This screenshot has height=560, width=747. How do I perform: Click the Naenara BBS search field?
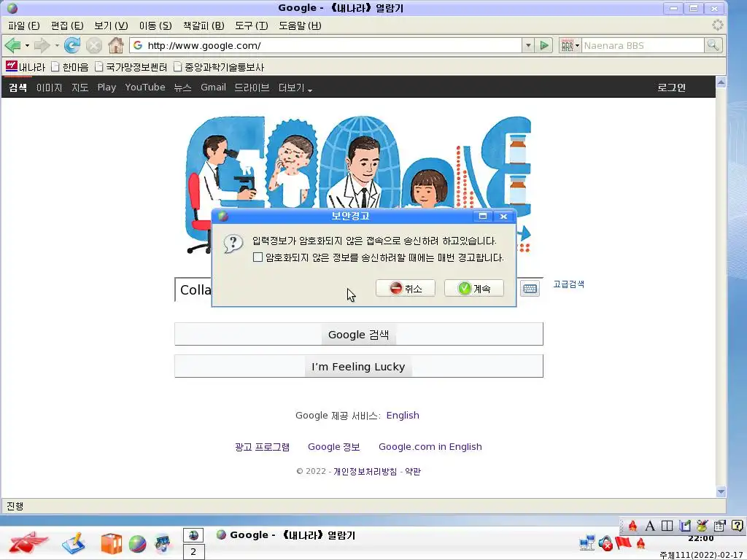coord(643,46)
